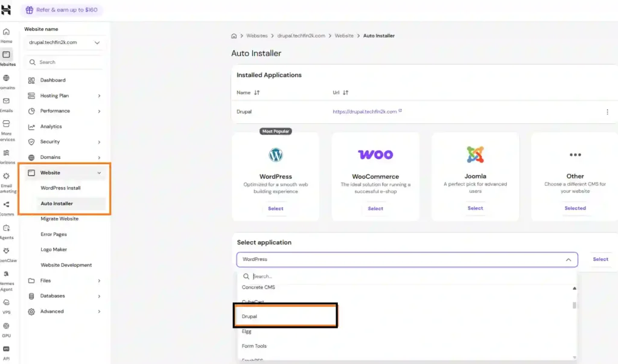
Task: Open the Websites icon in left rail
Action: tap(6, 55)
